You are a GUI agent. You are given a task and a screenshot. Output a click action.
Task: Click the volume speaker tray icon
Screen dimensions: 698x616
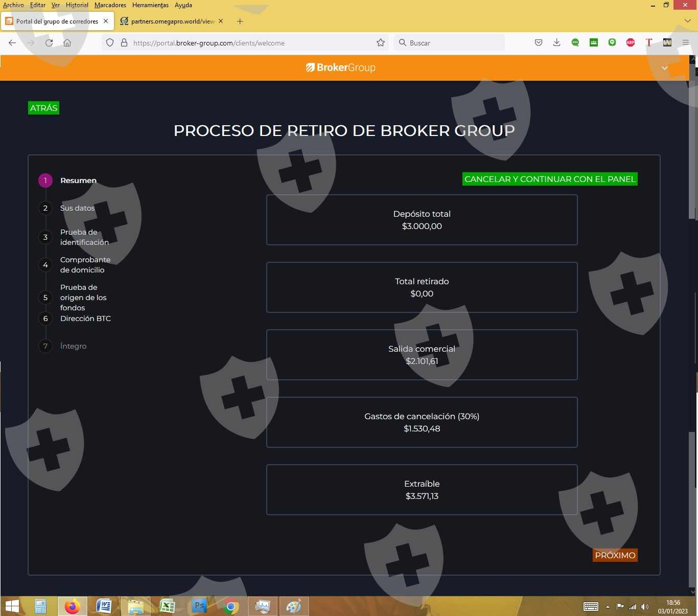pyautogui.click(x=645, y=607)
